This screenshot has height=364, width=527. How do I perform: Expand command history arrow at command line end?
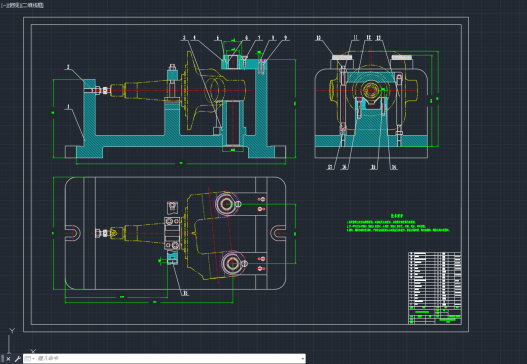(x=302, y=359)
